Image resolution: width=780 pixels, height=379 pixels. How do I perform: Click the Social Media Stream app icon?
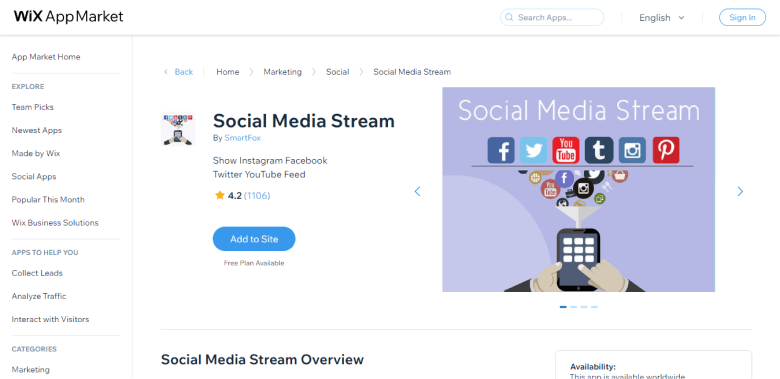click(x=178, y=129)
